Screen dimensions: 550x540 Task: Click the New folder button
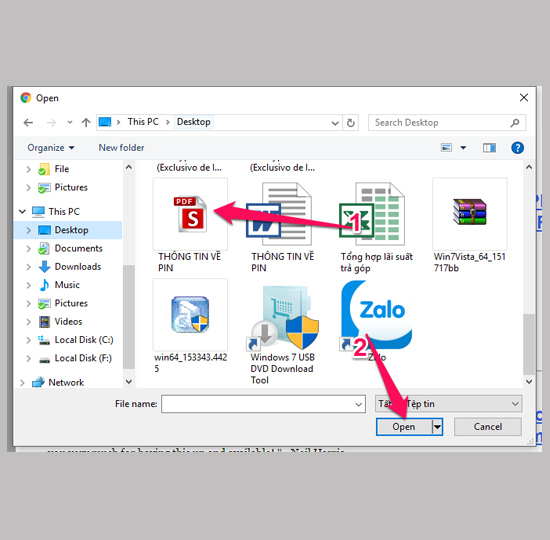coord(121,148)
